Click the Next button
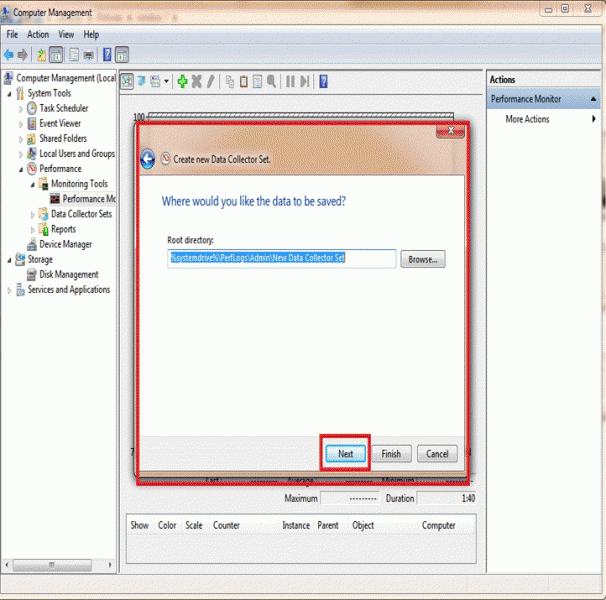606x600 pixels. tap(345, 453)
